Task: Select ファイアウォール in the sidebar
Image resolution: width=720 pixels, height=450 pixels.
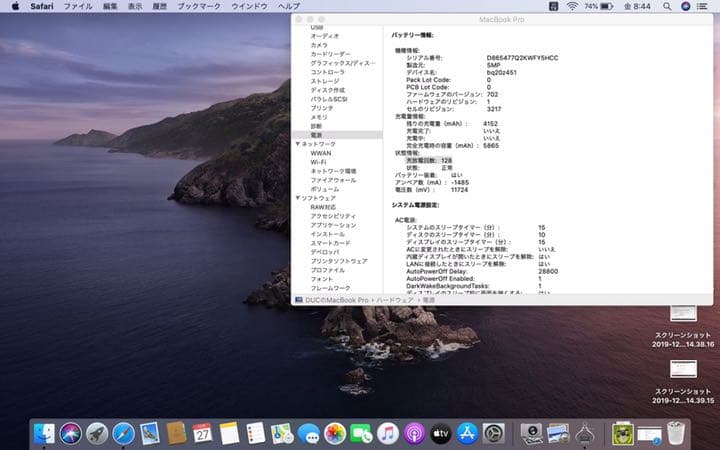Action: (333, 180)
